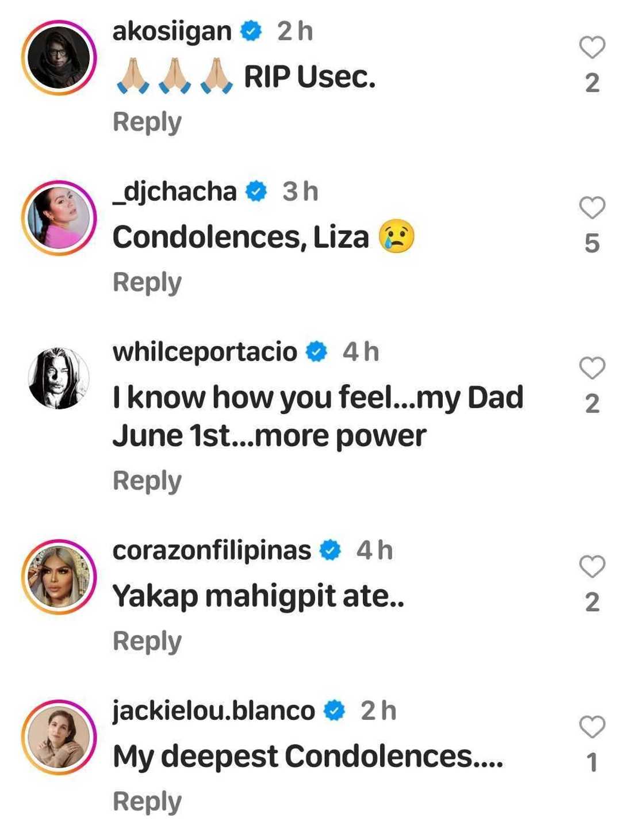
Task: Reply to whilceportacio's comment
Action: click(147, 481)
